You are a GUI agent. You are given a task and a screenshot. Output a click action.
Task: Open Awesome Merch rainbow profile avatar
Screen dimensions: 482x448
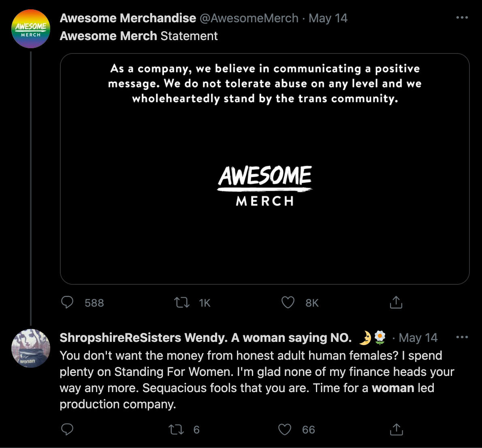[31, 29]
